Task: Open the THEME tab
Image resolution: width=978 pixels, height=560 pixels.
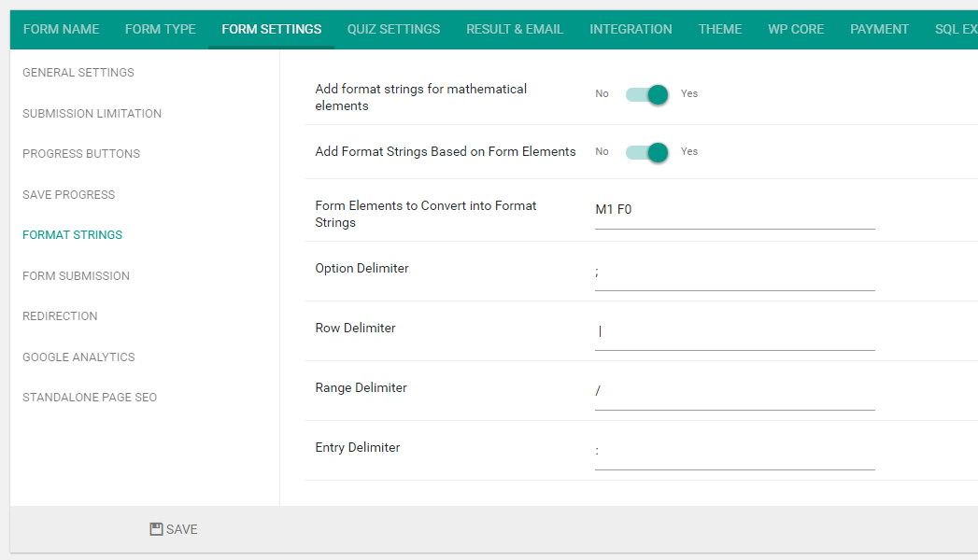Action: pos(719,29)
